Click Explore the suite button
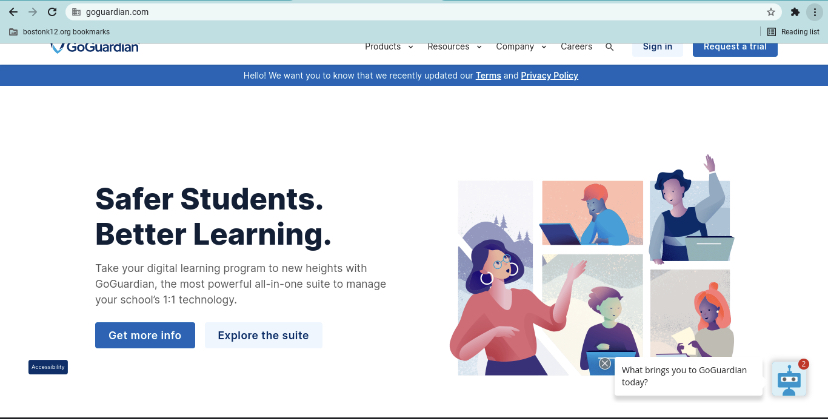The width and height of the screenshot is (828, 419). [x=263, y=335]
